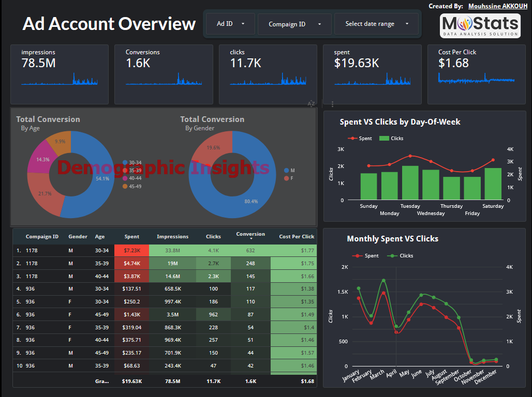Click the red Spent legend icon in Day-Of-Week chart
Image resolution: width=532 pixels, height=397 pixels.
[352, 139]
